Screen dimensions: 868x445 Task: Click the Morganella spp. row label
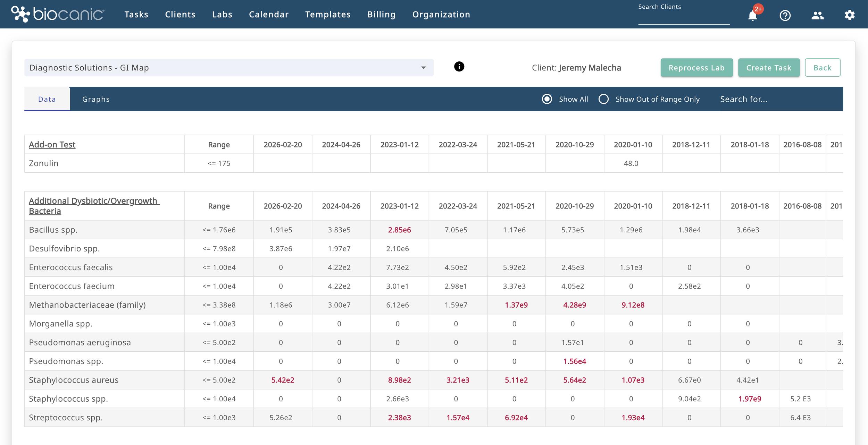point(61,324)
